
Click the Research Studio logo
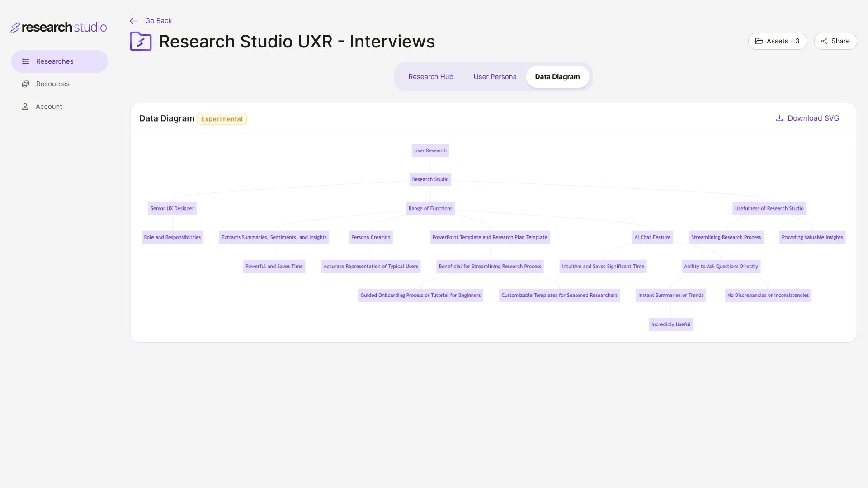(x=59, y=28)
